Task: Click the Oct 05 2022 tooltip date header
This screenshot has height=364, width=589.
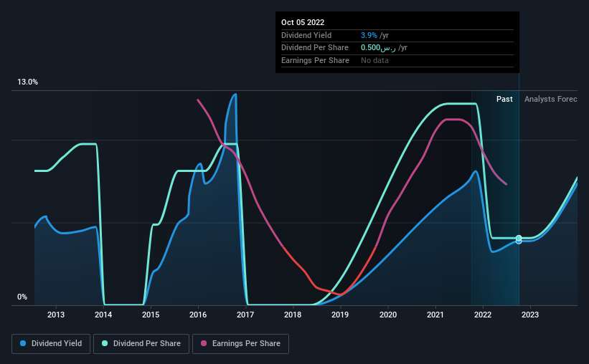Action: click(x=303, y=22)
